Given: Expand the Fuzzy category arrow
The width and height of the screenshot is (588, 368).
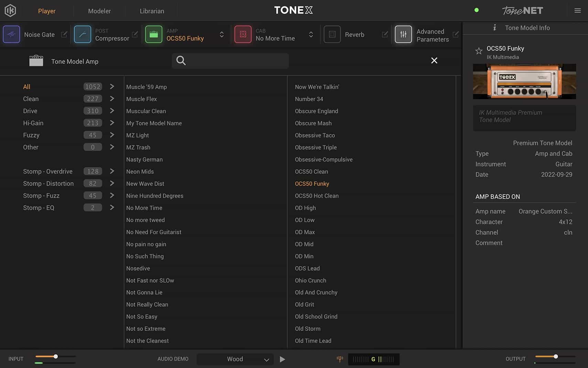Looking at the screenshot, I should 112,135.
